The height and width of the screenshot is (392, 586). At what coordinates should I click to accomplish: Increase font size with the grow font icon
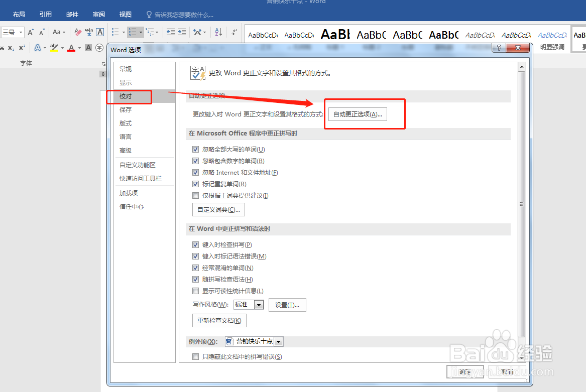tap(31, 32)
